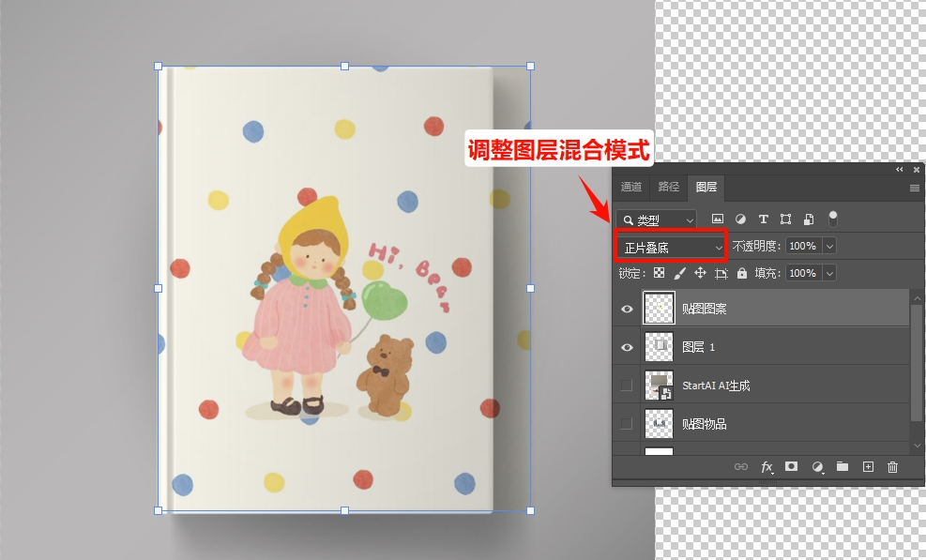
Task: Select the 贴图物品 layer thumbnail
Action: [x=660, y=423]
